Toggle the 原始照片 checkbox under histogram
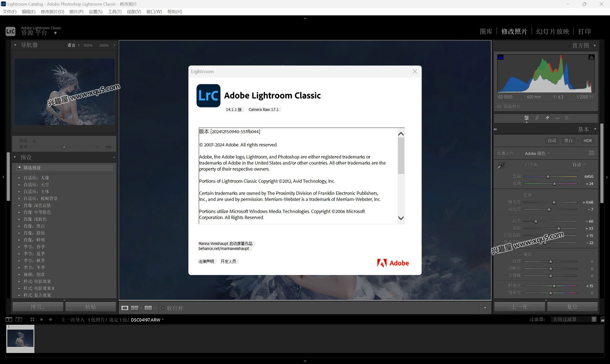This screenshot has width=610, height=364. 499,107
